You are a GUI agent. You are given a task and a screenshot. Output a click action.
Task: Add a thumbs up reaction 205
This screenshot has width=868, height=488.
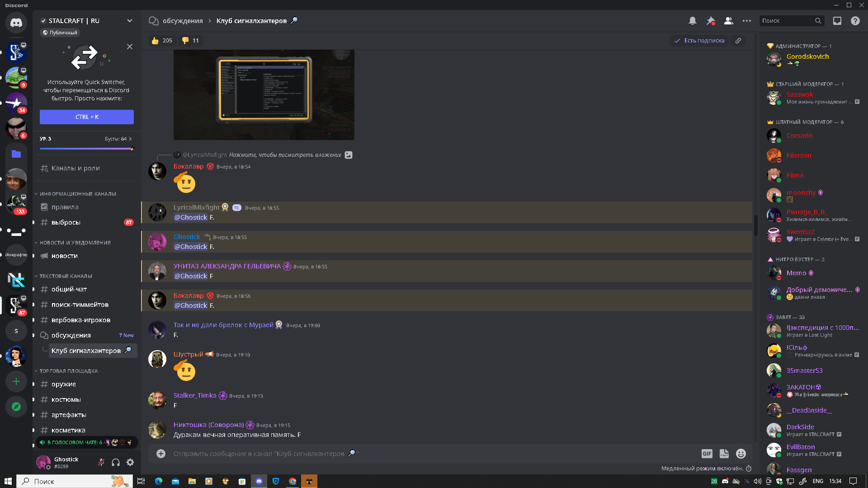point(162,41)
